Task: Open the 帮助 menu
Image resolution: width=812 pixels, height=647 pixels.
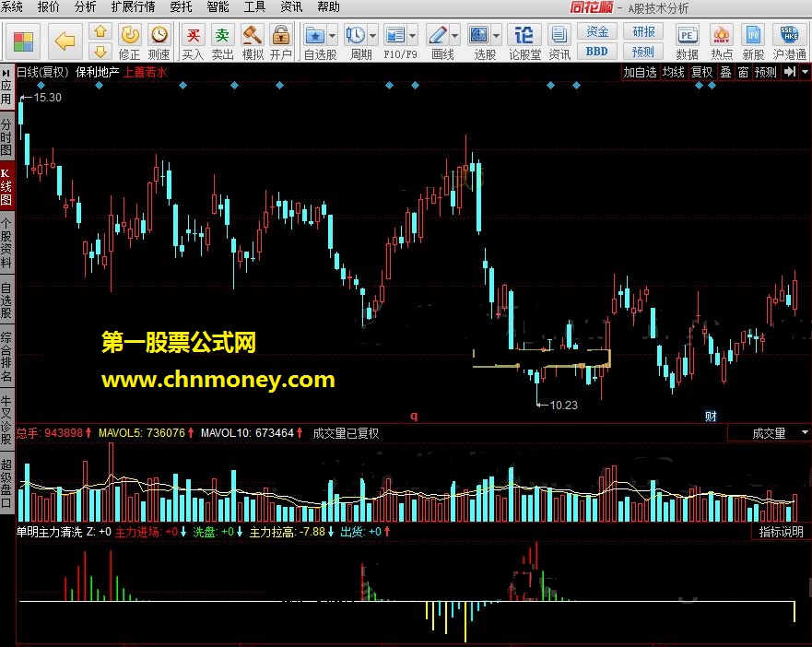Action: (328, 6)
